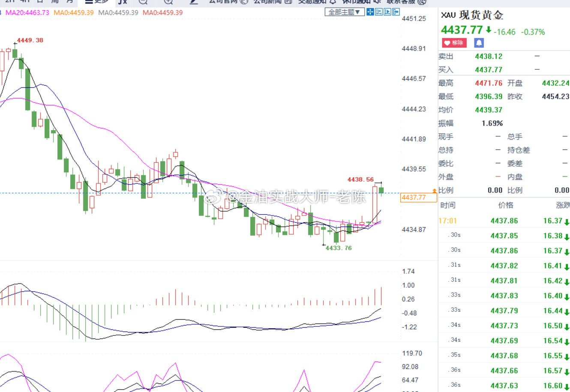Click the -16.46 change value

[x=504, y=32]
